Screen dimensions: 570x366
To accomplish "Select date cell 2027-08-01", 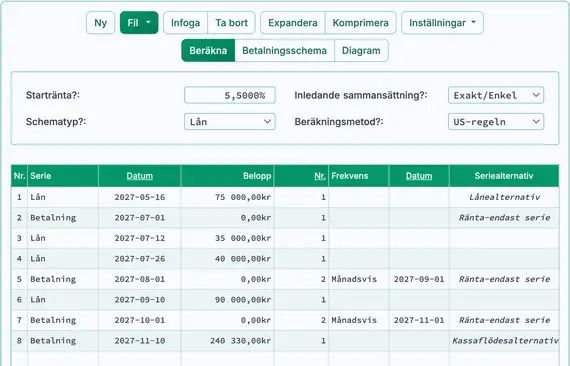I will [x=140, y=279].
